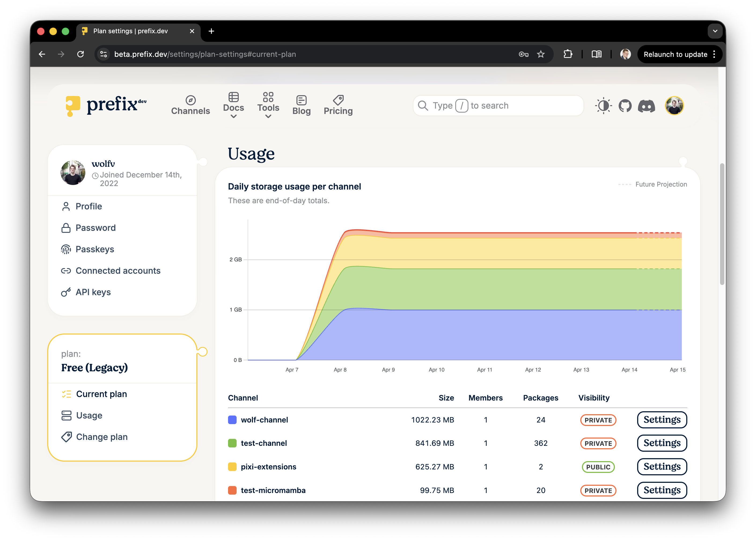Click Change plan link

pyautogui.click(x=102, y=437)
